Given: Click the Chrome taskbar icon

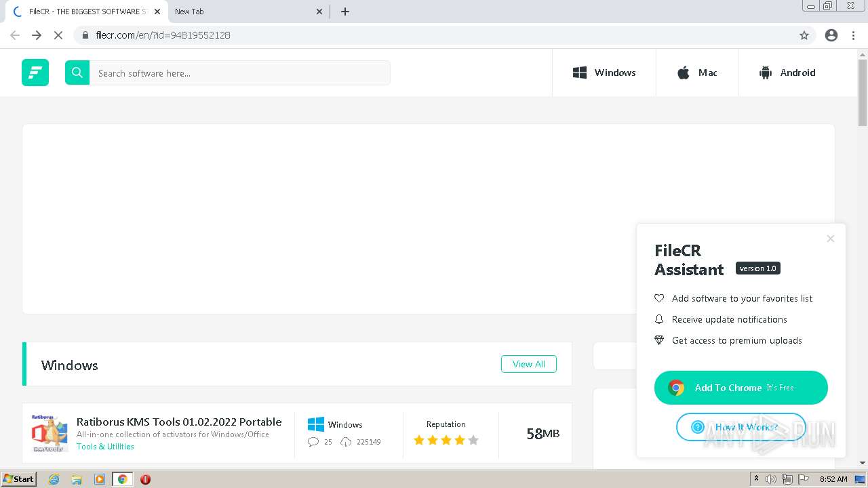Looking at the screenshot, I should click(x=123, y=479).
